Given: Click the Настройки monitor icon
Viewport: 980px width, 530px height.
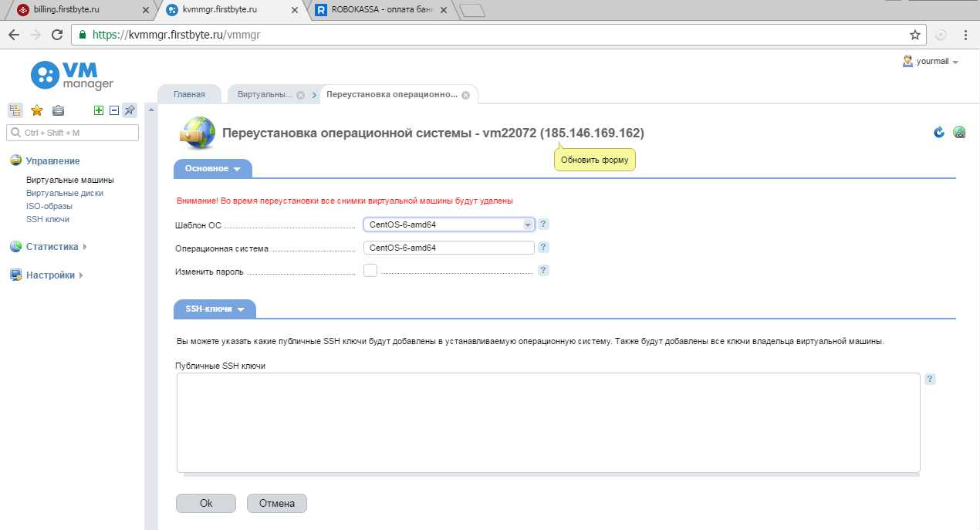Looking at the screenshot, I should tap(15, 275).
